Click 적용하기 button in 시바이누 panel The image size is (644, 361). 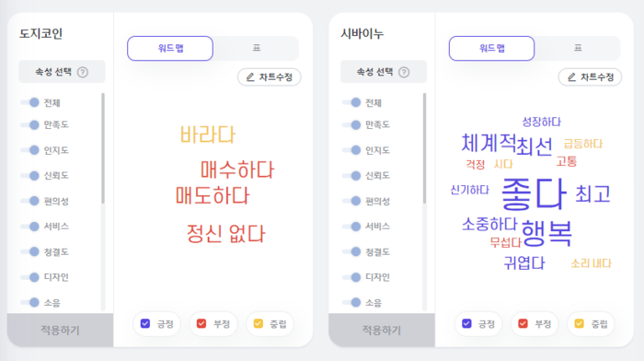[382, 330]
